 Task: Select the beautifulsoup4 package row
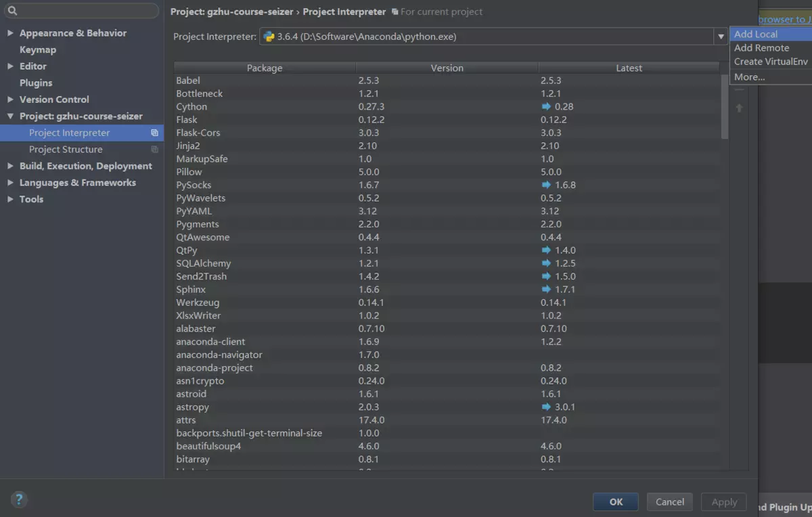pyautogui.click(x=447, y=447)
